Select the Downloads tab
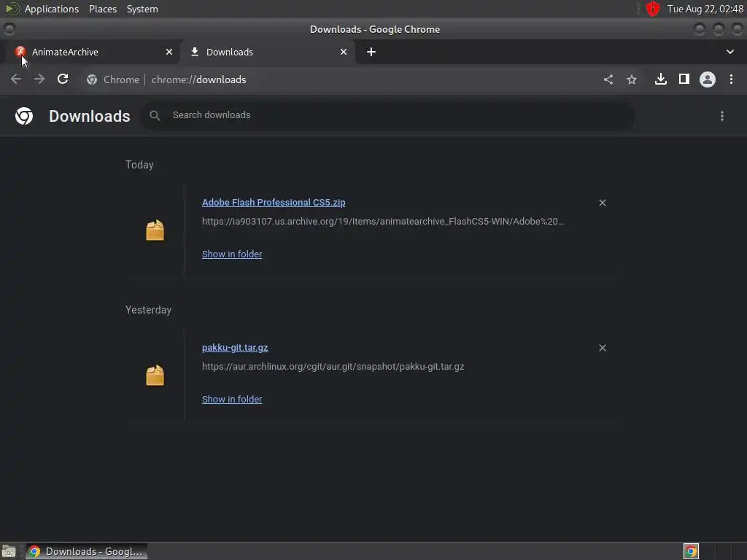Viewport: 747px width, 560px height. (267, 52)
